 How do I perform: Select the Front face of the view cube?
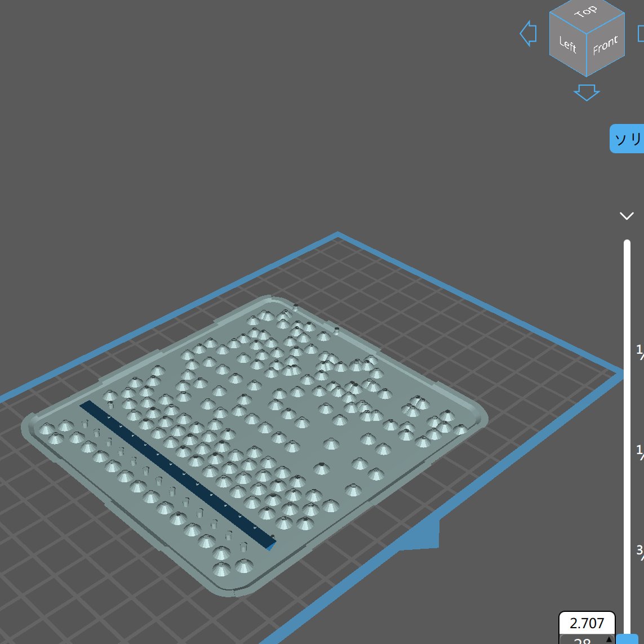605,45
